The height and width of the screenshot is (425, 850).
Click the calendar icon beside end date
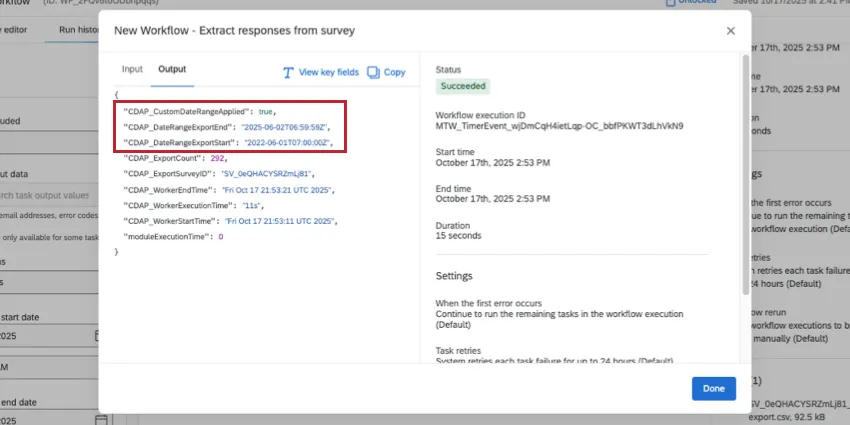point(97,419)
